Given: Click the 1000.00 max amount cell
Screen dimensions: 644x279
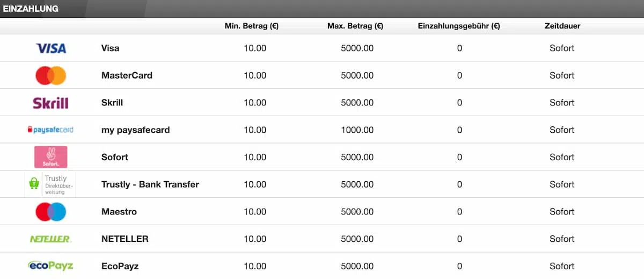Looking at the screenshot, I should pyautogui.click(x=357, y=130).
